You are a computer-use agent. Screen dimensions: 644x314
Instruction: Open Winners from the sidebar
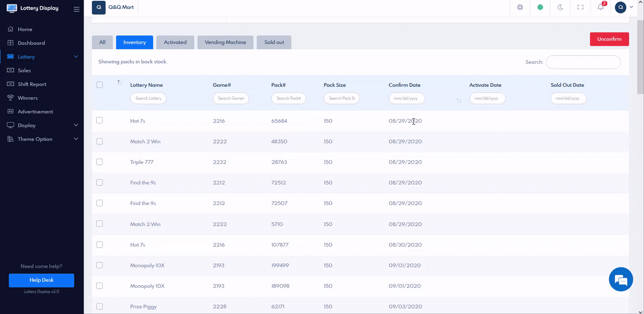[x=28, y=98]
